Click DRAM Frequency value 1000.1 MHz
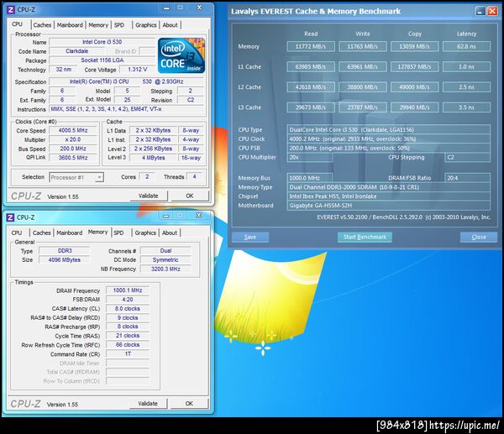Screen dimensions: 504x434 tap(128, 290)
